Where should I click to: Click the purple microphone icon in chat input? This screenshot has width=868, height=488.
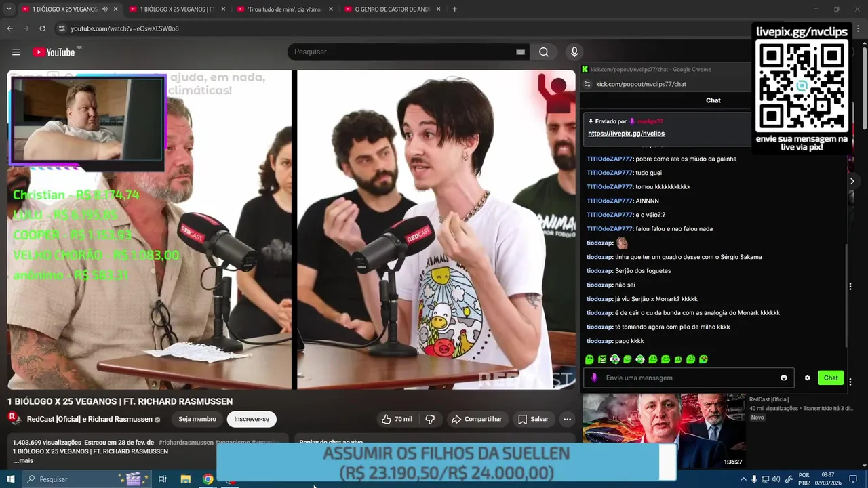(x=595, y=378)
